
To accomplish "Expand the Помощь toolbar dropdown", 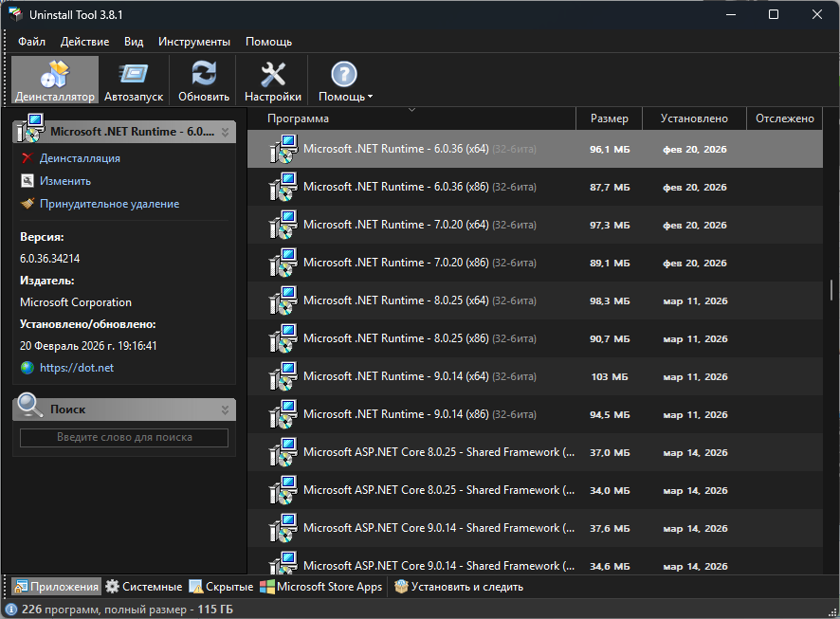I will click(345, 81).
